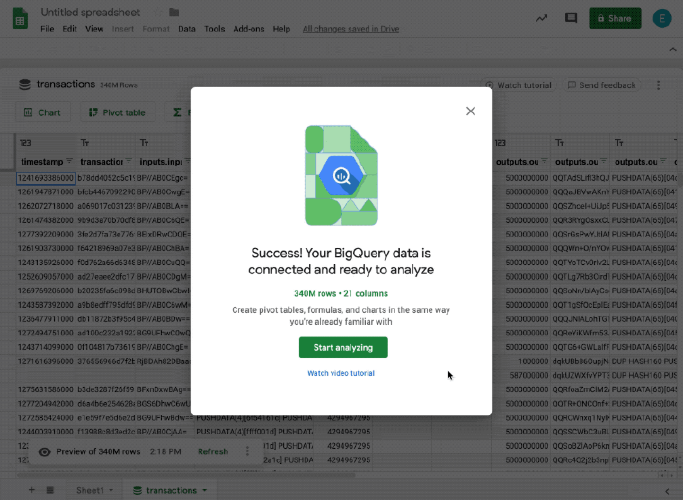Click the Watch tutorial button
Viewport: 683px width, 500px height.
pos(519,85)
